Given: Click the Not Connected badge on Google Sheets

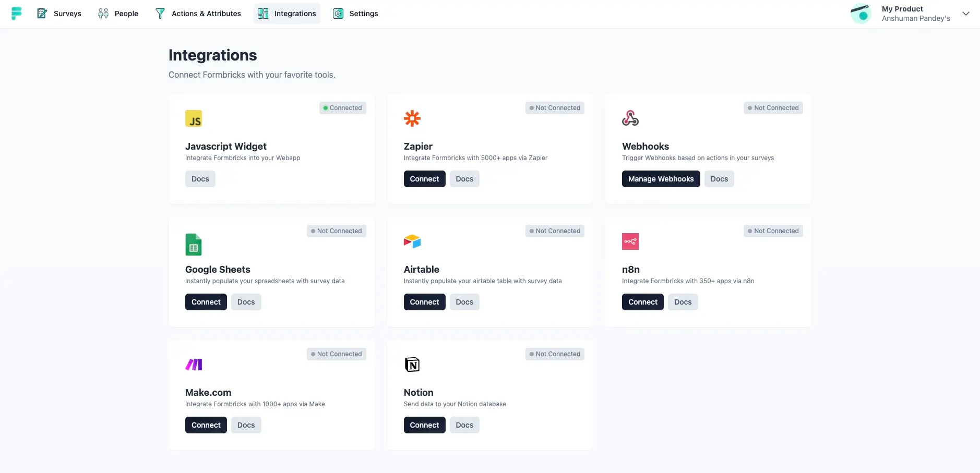Looking at the screenshot, I should point(337,231).
